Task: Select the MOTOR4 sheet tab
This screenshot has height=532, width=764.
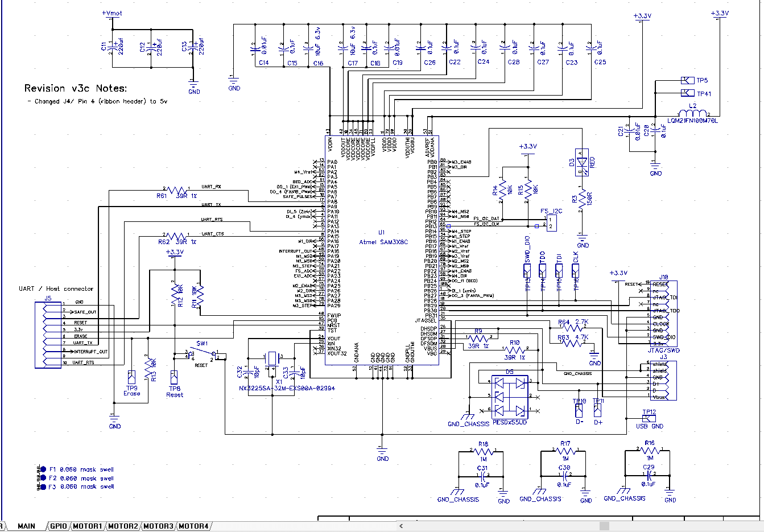Action: pos(193,526)
